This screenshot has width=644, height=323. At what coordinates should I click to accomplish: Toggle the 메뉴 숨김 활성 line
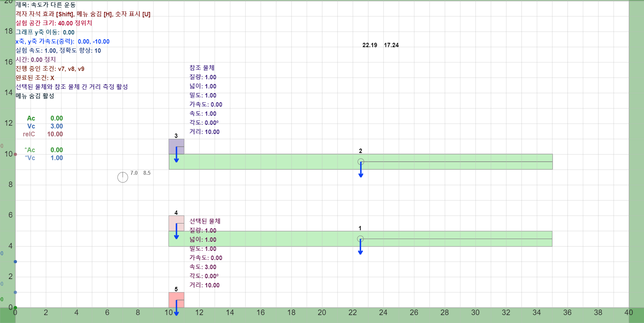tap(35, 96)
